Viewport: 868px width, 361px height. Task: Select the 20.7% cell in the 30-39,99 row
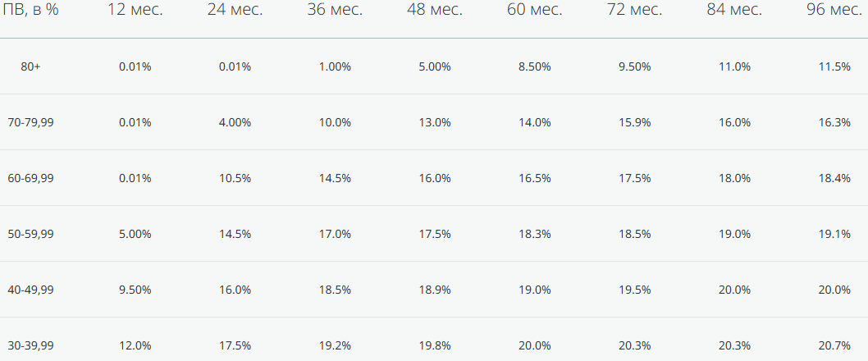point(834,345)
